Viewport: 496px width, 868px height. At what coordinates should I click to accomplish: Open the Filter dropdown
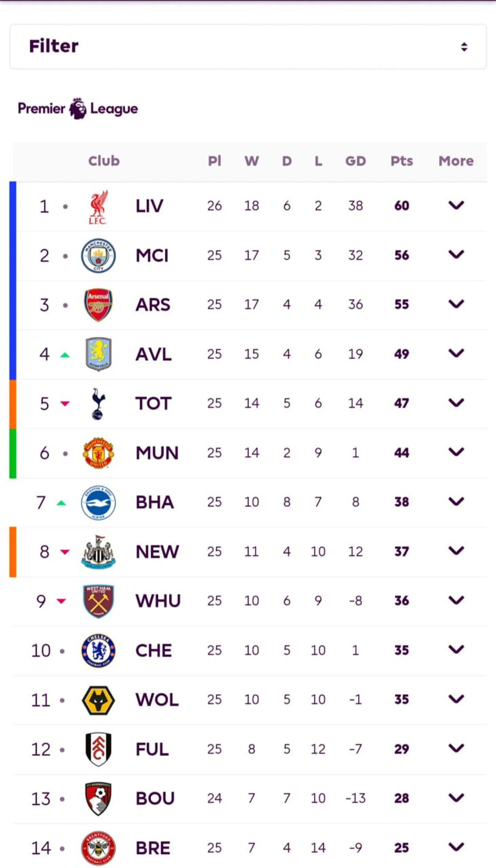[248, 46]
